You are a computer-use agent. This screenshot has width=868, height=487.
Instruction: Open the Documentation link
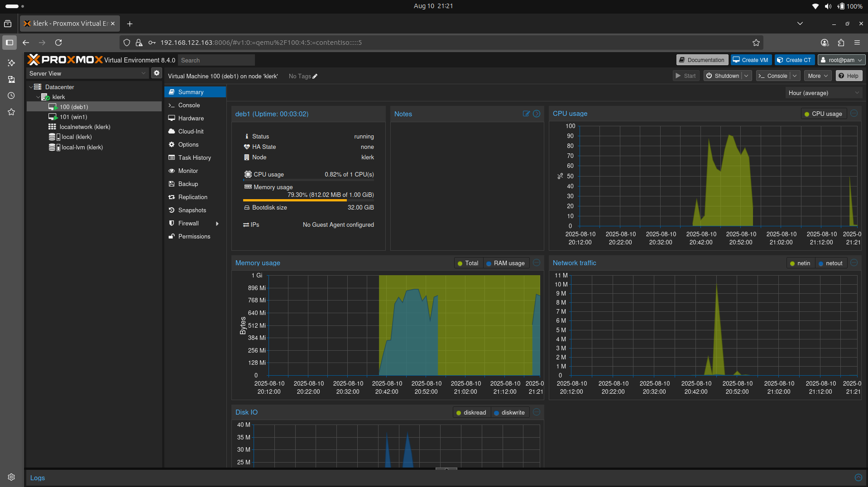tap(701, 59)
